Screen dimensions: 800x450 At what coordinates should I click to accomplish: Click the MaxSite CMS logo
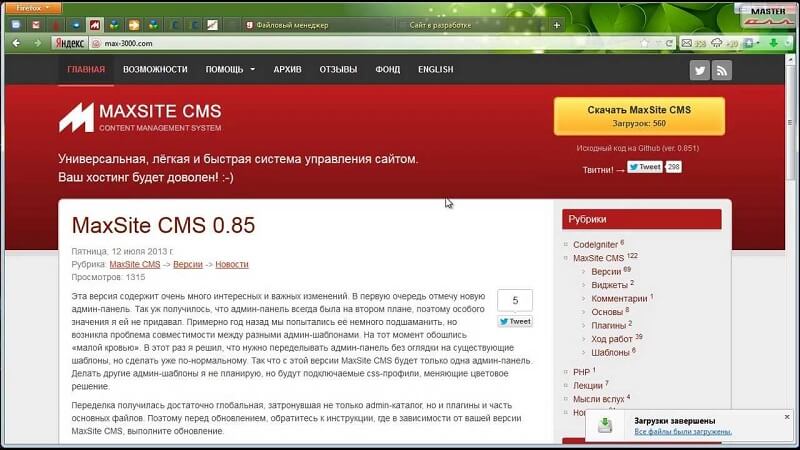[x=140, y=117]
